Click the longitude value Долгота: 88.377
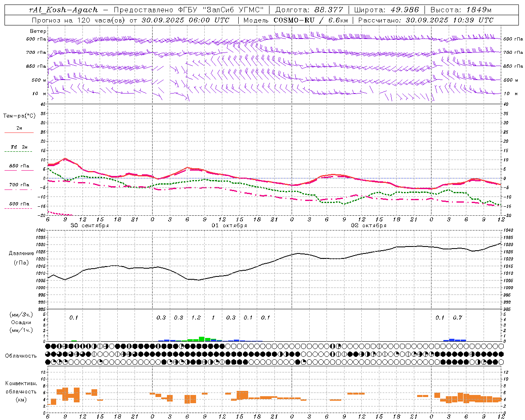 tap(310, 10)
